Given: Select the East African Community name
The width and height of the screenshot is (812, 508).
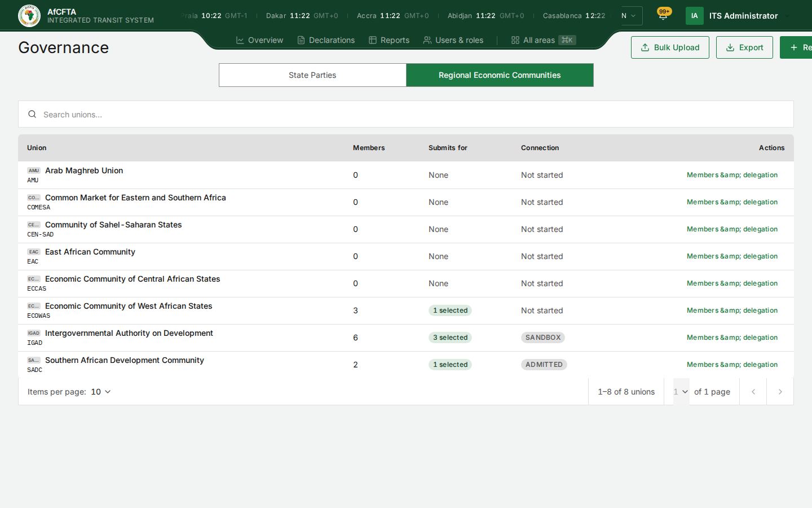Looking at the screenshot, I should click(90, 252).
